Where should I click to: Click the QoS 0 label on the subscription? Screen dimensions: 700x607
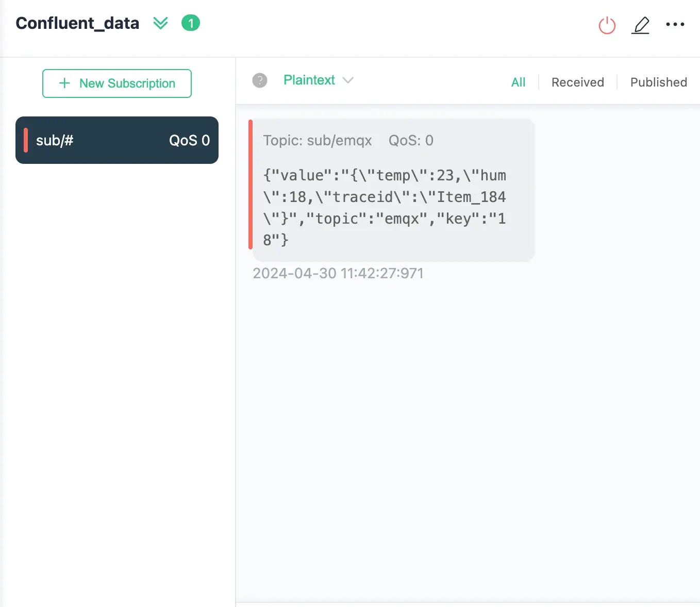pyautogui.click(x=189, y=140)
